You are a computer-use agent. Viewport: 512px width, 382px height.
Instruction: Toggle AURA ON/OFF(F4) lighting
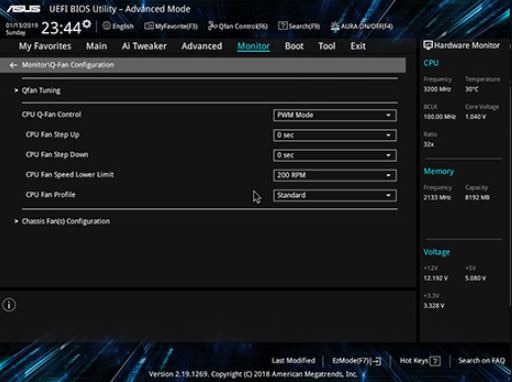click(362, 26)
